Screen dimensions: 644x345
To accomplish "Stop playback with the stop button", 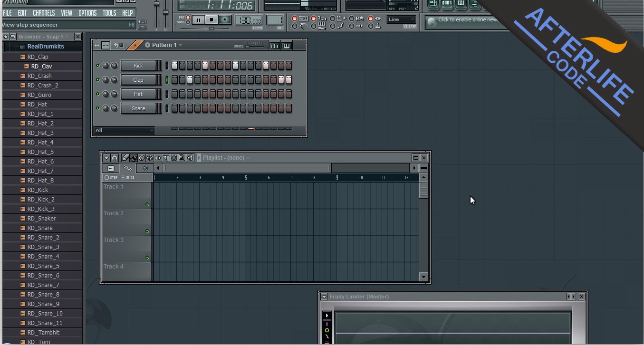I will [211, 20].
